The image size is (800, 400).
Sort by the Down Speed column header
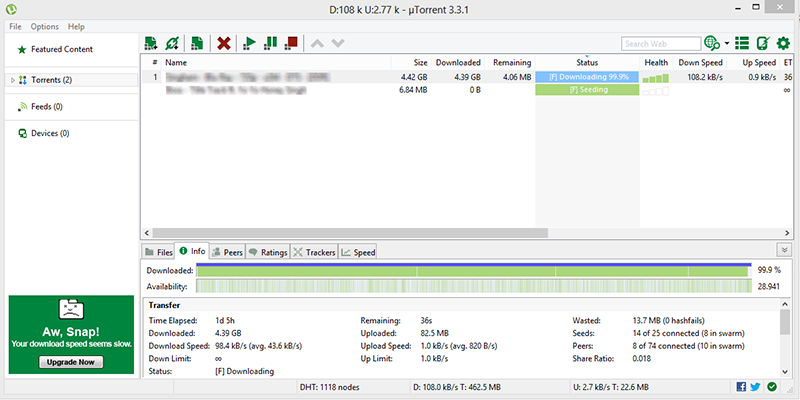click(700, 62)
